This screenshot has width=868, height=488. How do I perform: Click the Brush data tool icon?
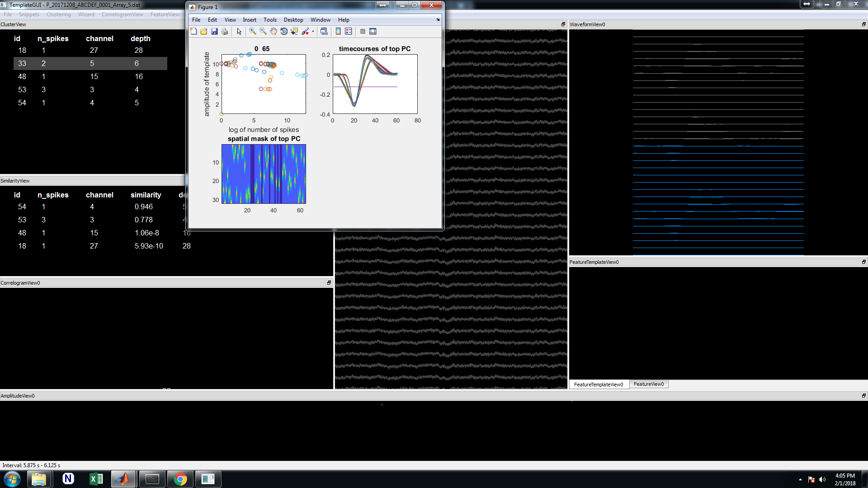[305, 31]
